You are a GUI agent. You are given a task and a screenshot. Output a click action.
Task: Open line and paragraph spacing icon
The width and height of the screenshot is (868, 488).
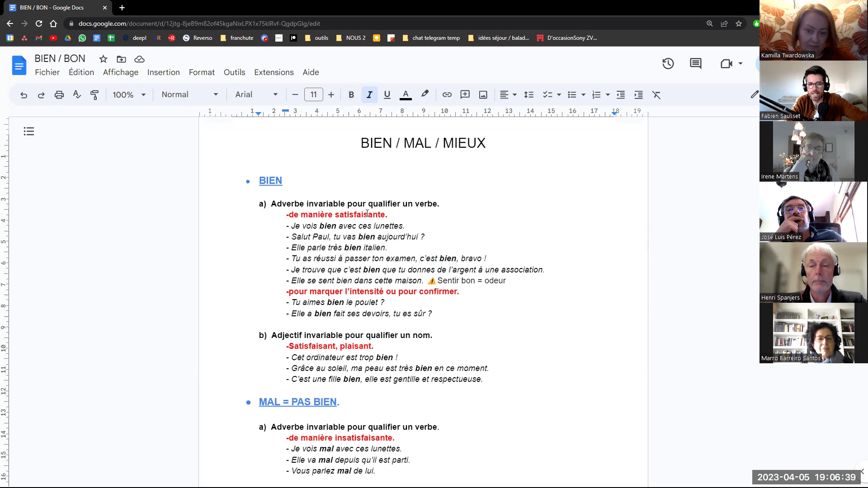pyautogui.click(x=529, y=95)
